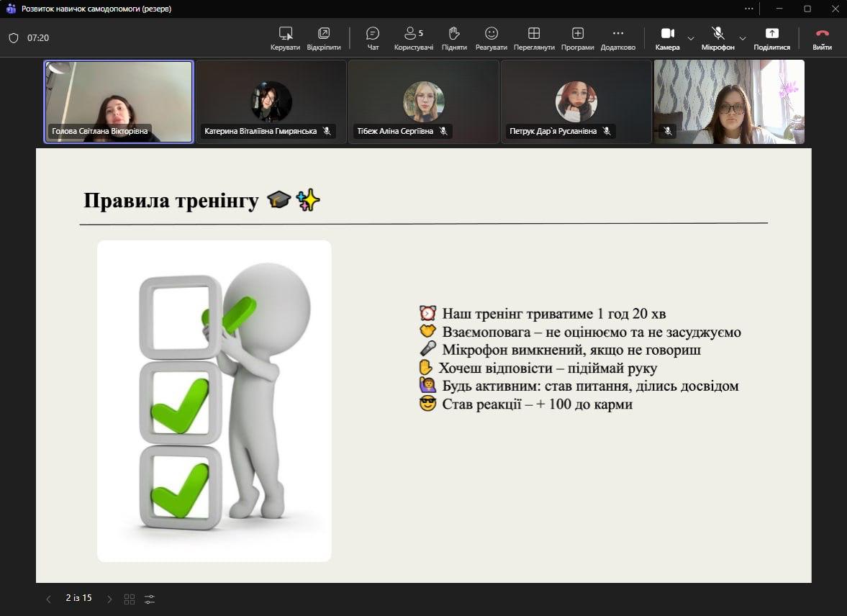
Task: Open the Додатково more actions menu
Action: [x=617, y=38]
